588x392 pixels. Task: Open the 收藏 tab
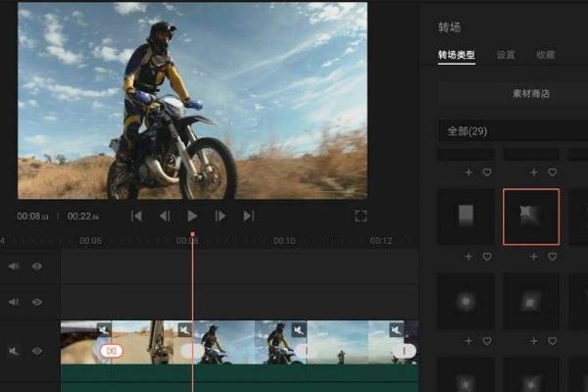pyautogui.click(x=545, y=55)
